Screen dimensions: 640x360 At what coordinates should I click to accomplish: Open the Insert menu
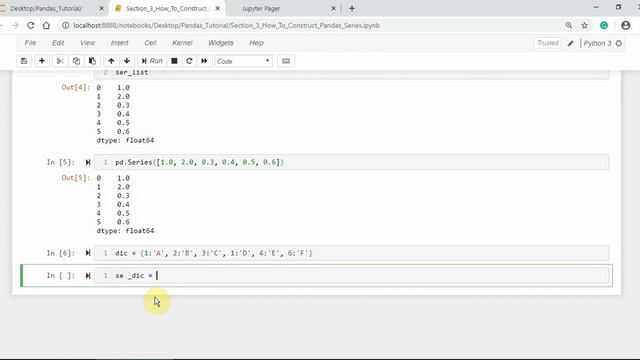[x=120, y=43]
